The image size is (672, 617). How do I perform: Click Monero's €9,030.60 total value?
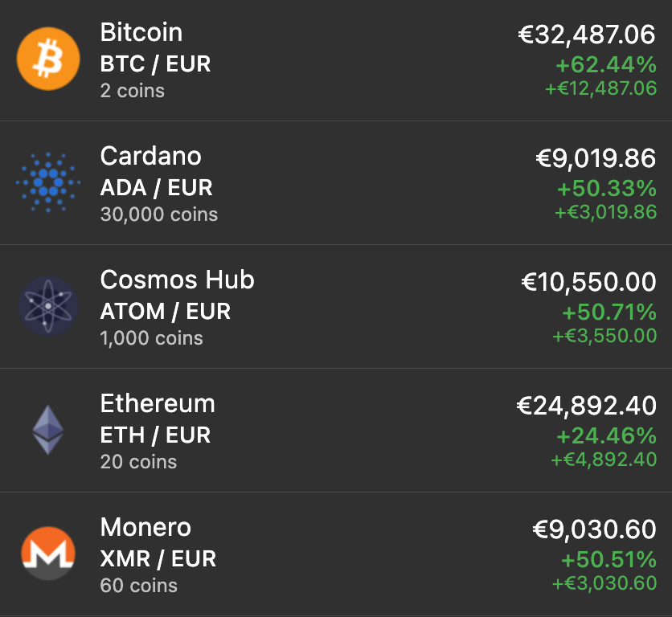coord(594,529)
